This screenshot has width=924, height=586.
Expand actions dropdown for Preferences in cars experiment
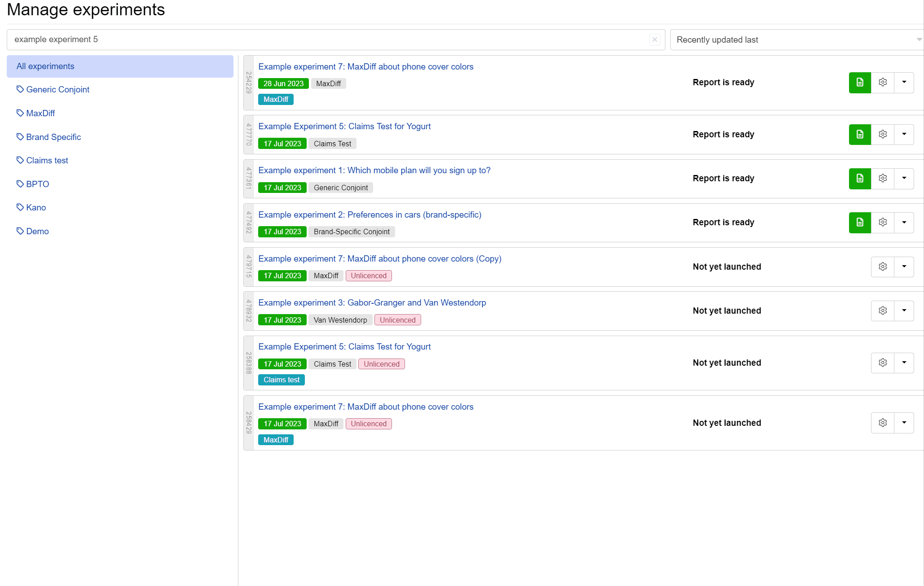click(x=904, y=223)
